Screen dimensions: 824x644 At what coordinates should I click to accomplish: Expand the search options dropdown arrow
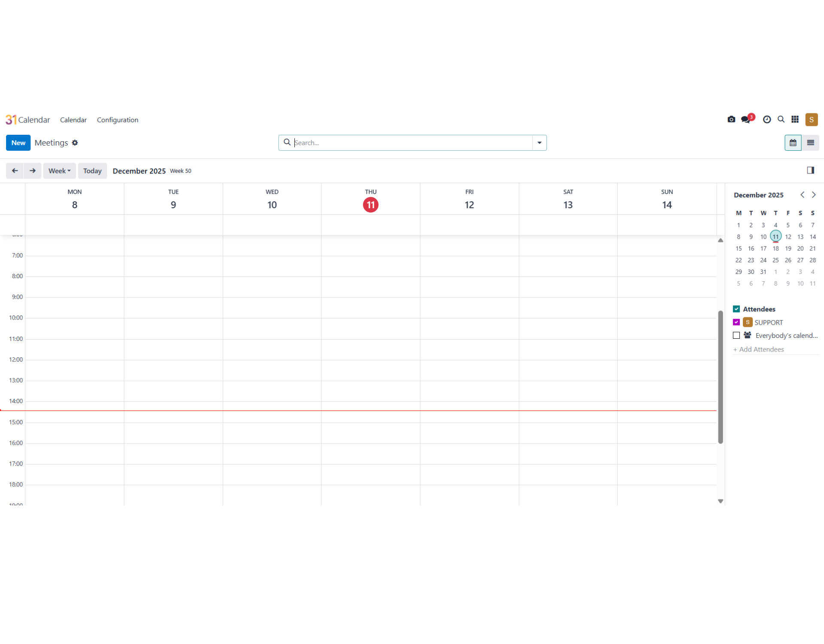[539, 143]
